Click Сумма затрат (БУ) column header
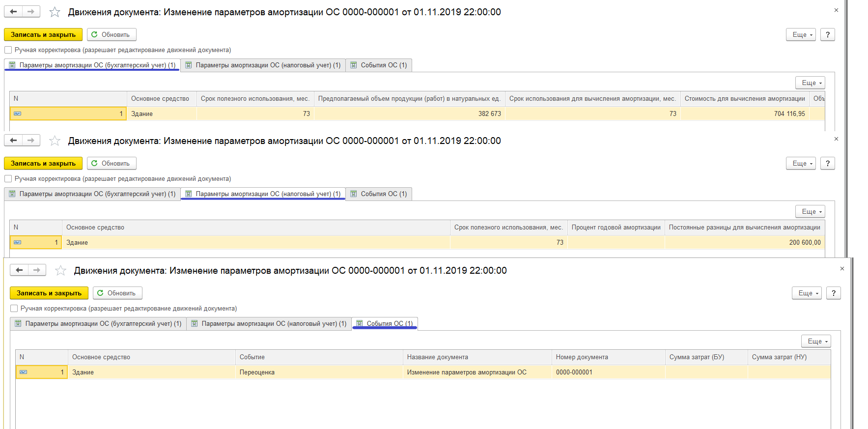The image size is (868, 429). (706, 357)
